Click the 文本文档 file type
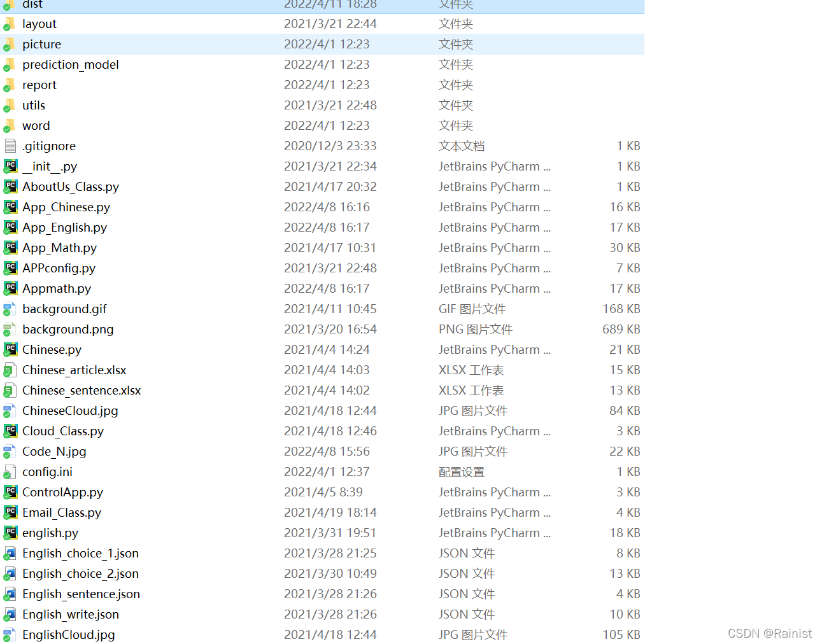The image size is (822, 644). 462,146
